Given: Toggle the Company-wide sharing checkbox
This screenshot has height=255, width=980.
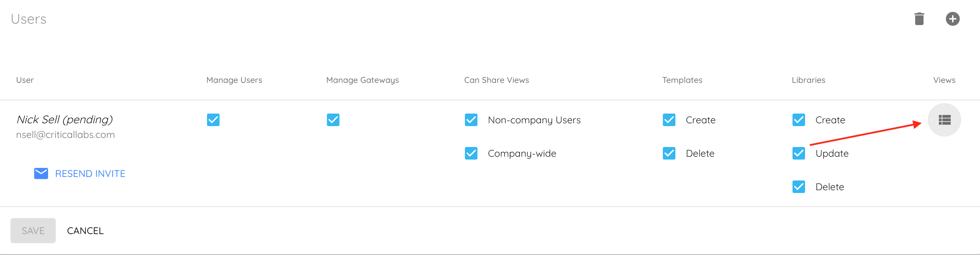Looking at the screenshot, I should [x=471, y=153].
